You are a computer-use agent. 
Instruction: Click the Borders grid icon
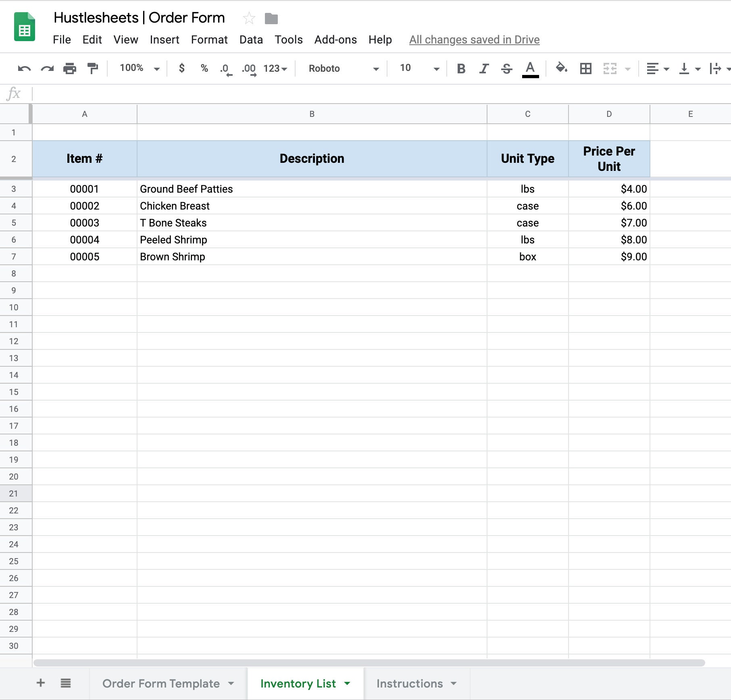pyautogui.click(x=585, y=68)
